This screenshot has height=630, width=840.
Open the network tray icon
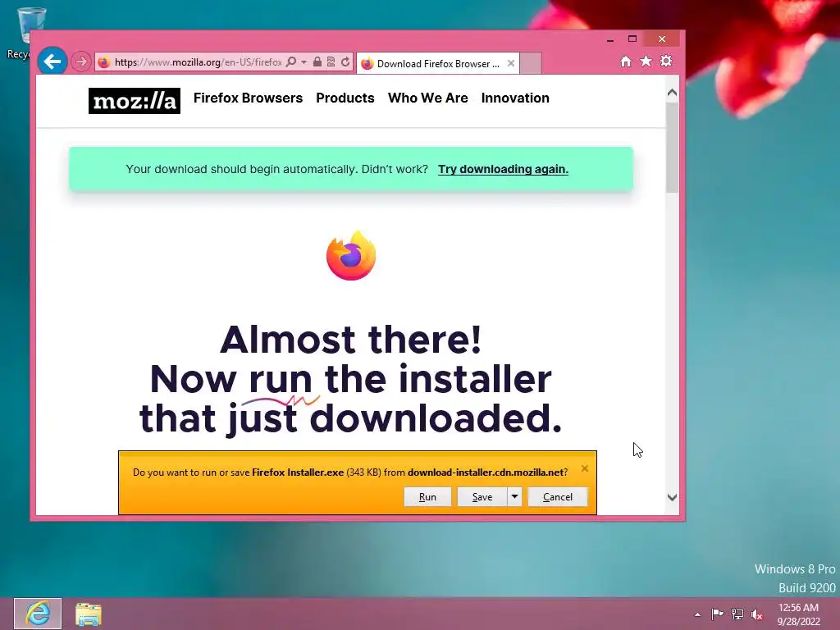click(737, 614)
